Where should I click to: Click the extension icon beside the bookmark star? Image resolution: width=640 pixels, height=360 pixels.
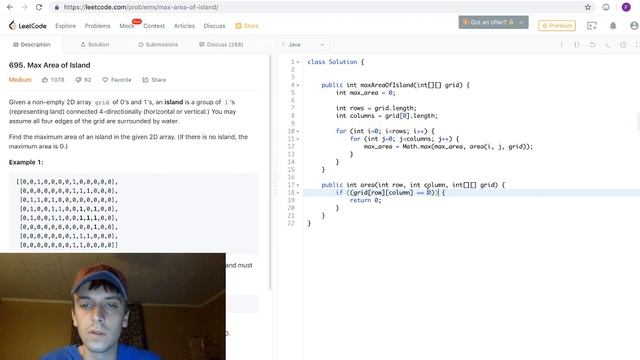click(606, 7)
